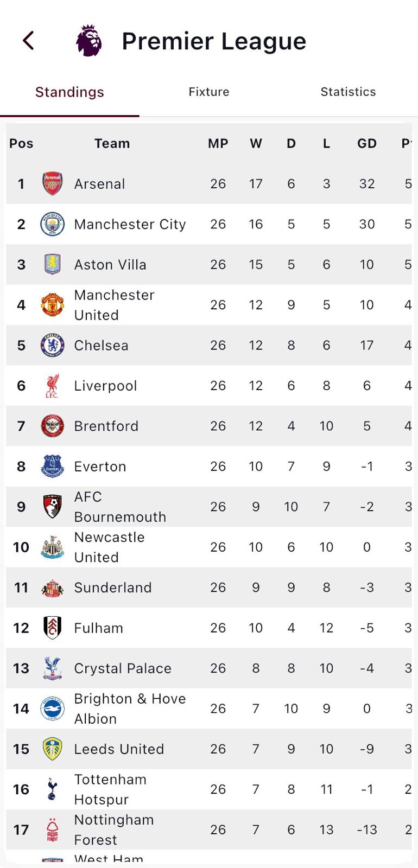Viewport: 418px width, 868px height.
Task: Tap the Tottenham Hotspur cockerel icon
Action: pos(53,789)
